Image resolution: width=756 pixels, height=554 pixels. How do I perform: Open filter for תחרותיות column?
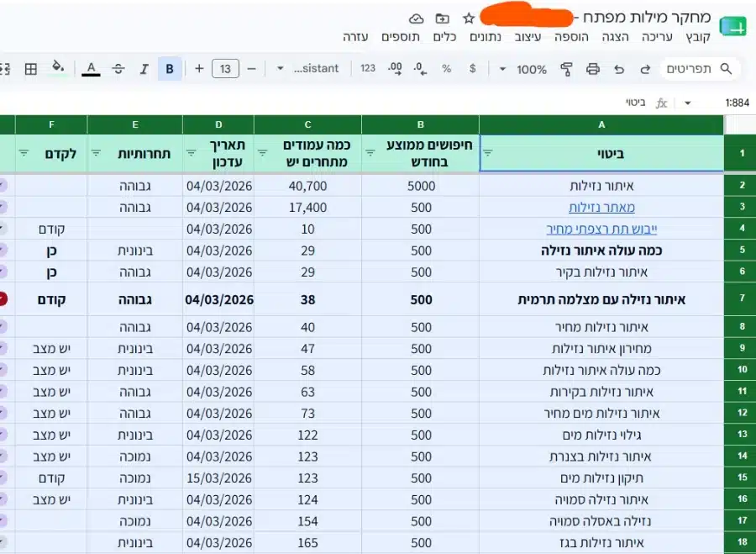tap(96, 154)
